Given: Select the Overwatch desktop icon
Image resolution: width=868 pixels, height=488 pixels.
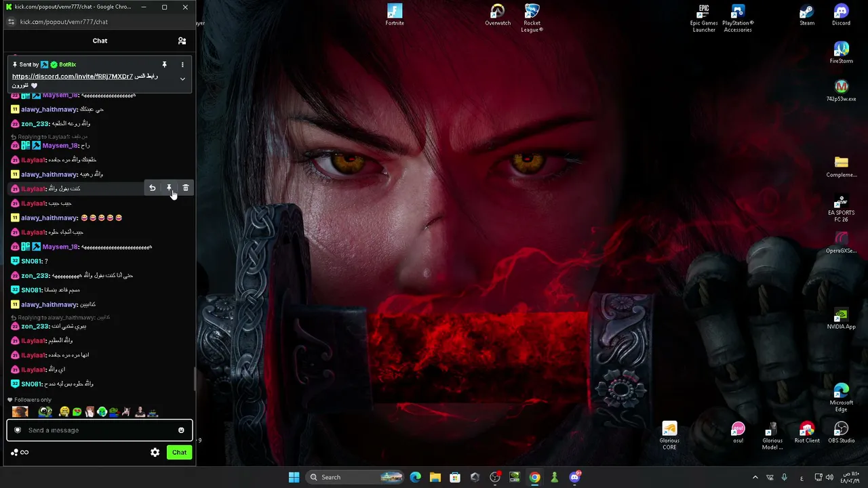Looking at the screenshot, I should click(x=498, y=15).
